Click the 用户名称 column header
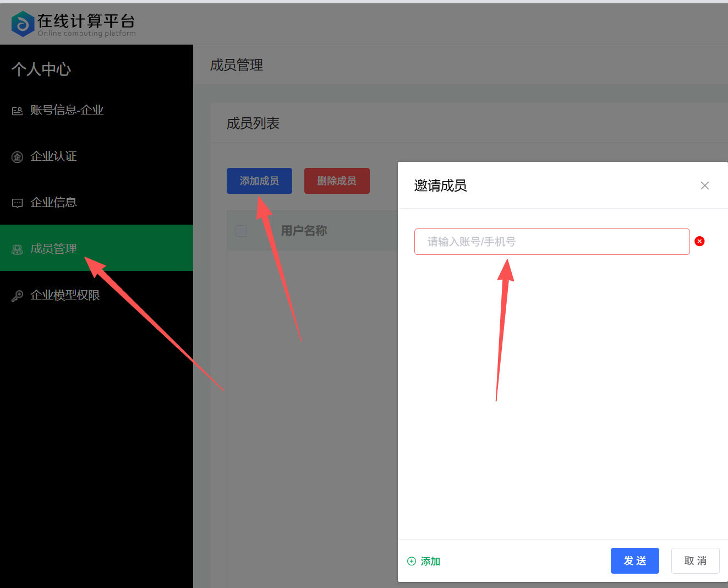 pos(304,231)
